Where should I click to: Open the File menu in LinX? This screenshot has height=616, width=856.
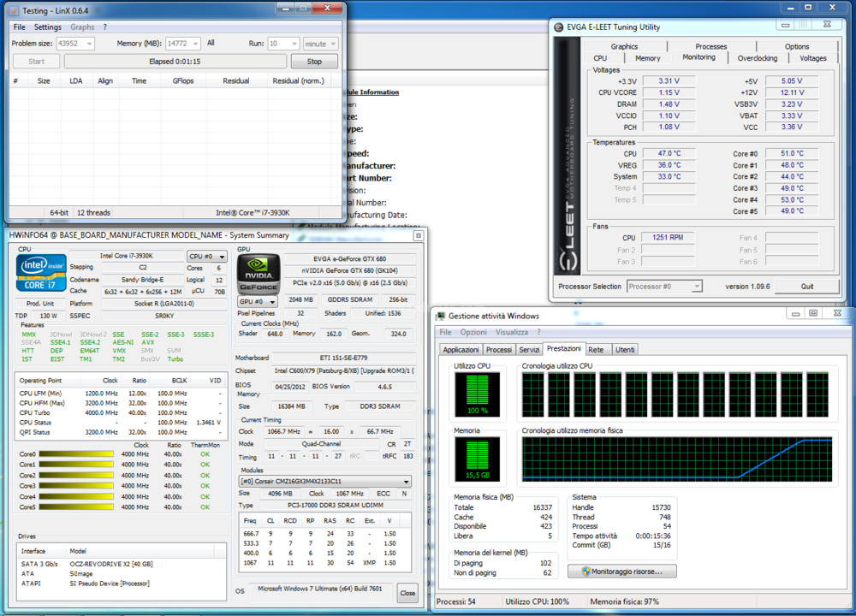[19, 27]
